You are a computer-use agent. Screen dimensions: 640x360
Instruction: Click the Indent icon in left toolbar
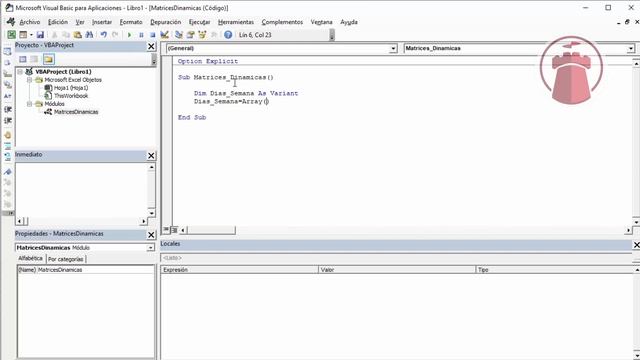click(x=7, y=109)
